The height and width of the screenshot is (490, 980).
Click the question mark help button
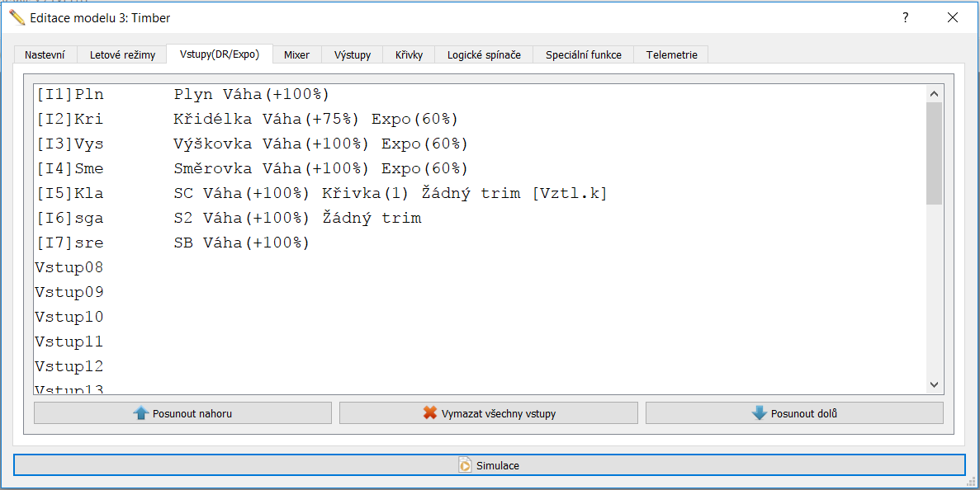coord(906,17)
